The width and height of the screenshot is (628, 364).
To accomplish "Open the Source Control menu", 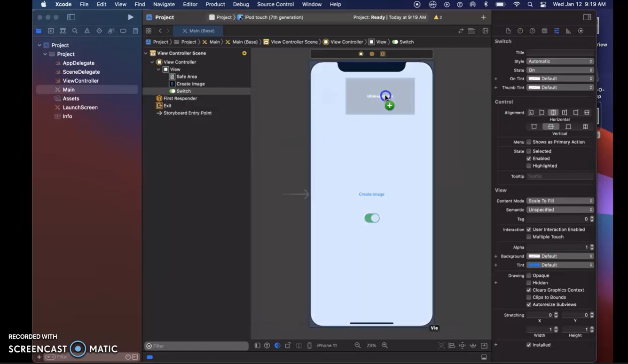I will point(275,4).
